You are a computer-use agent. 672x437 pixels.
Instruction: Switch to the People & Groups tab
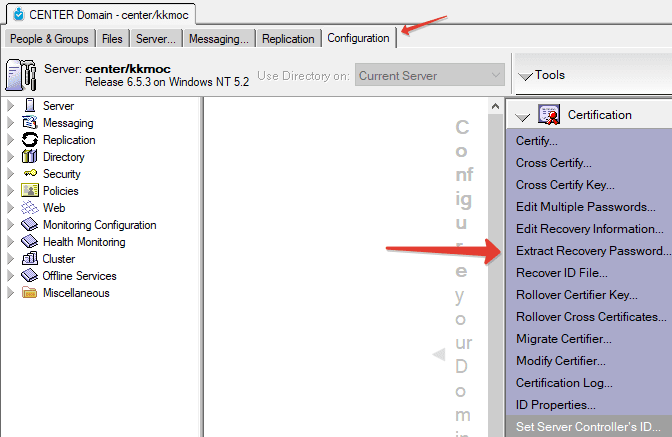coord(49,39)
